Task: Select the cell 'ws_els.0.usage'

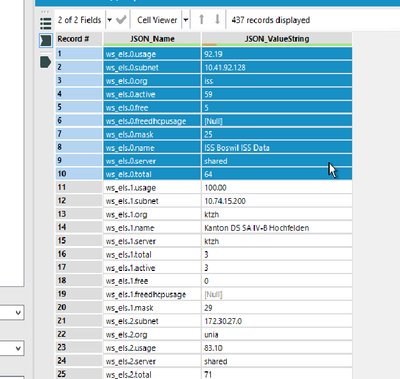Action: click(152, 54)
